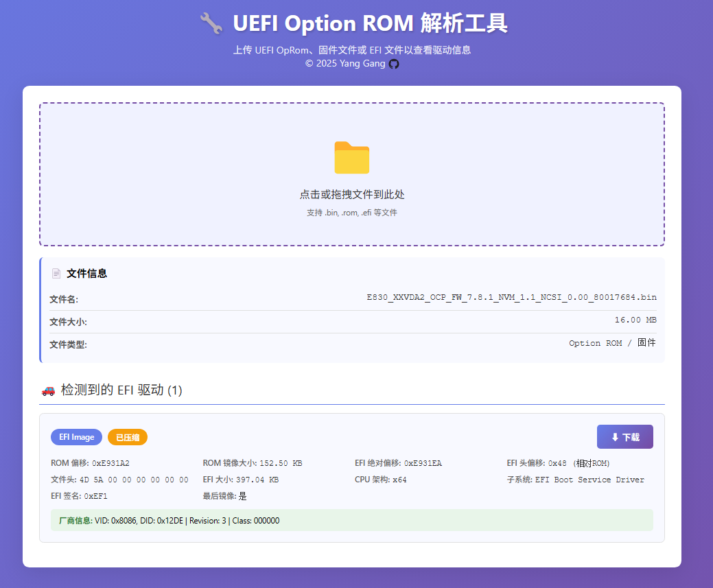Click the 点击或拖拽文件到此处 upload text
713x588 pixels.
point(351,194)
